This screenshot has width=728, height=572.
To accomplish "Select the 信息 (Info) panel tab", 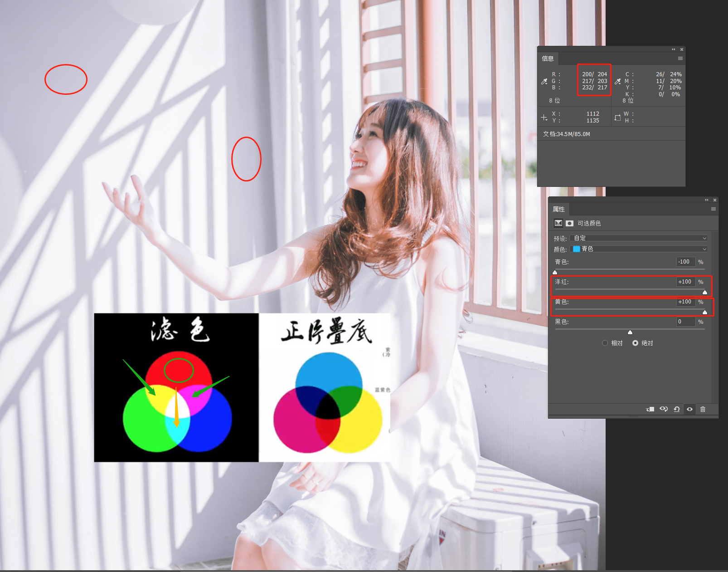I will [x=548, y=59].
